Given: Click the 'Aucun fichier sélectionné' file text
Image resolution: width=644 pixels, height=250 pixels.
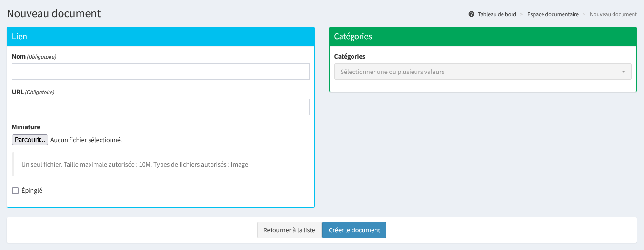Looking at the screenshot, I should click(86, 140).
